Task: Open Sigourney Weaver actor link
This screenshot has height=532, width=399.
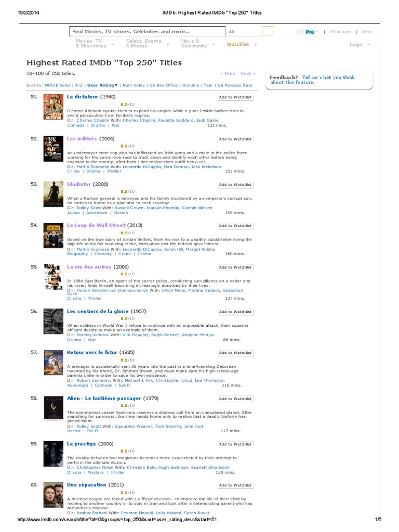Action: point(134,427)
